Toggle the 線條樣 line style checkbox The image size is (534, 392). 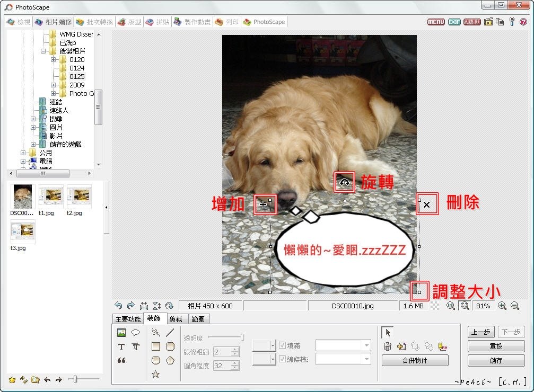point(282,359)
